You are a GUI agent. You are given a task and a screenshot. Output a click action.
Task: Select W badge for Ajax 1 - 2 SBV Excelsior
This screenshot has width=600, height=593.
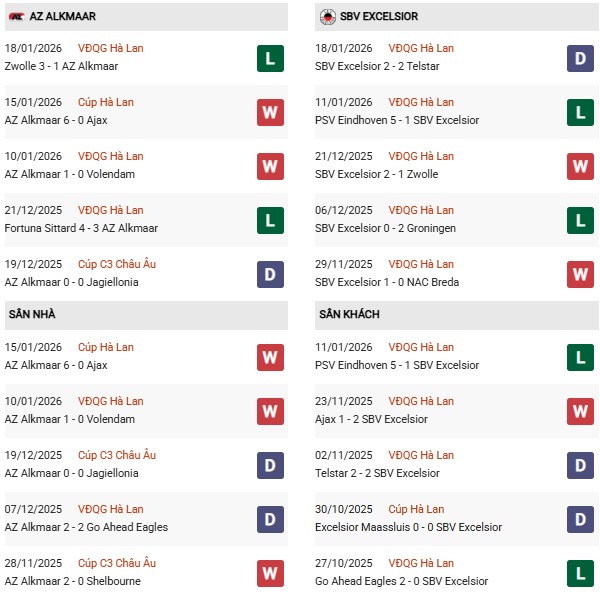click(579, 410)
